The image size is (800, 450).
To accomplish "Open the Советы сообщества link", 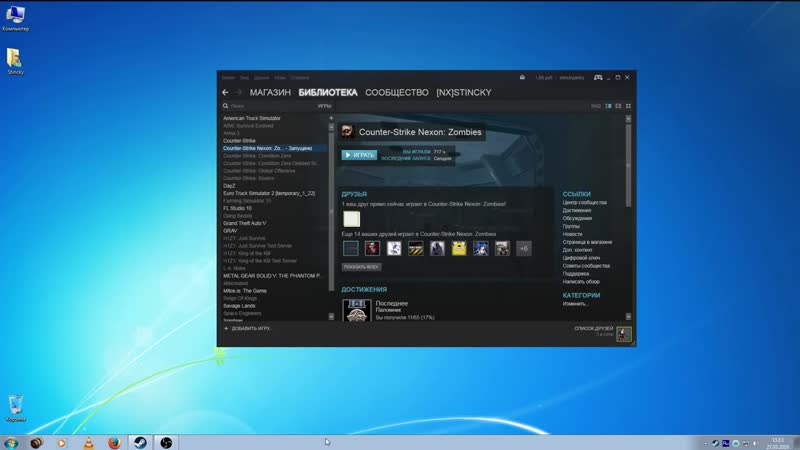I will (586, 266).
